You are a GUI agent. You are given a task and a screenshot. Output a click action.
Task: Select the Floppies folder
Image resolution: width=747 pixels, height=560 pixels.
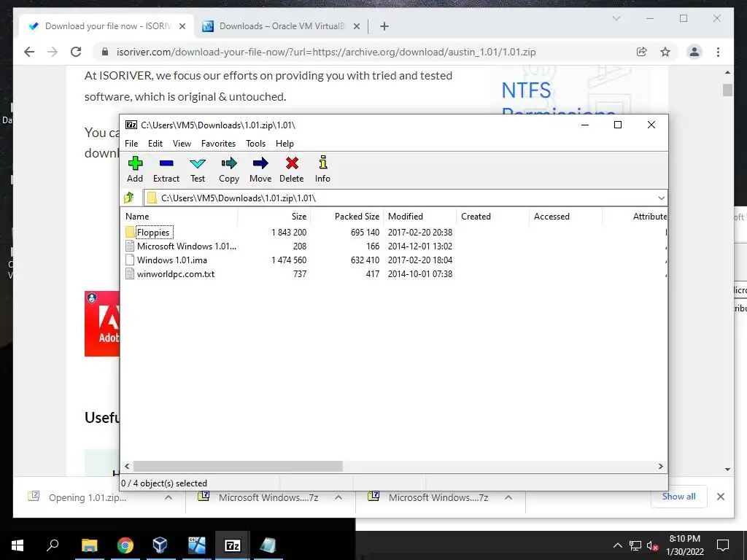point(153,233)
